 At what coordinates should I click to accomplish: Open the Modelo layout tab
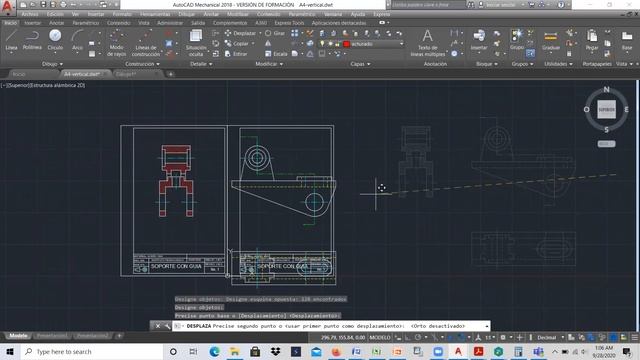pyautogui.click(x=18, y=336)
